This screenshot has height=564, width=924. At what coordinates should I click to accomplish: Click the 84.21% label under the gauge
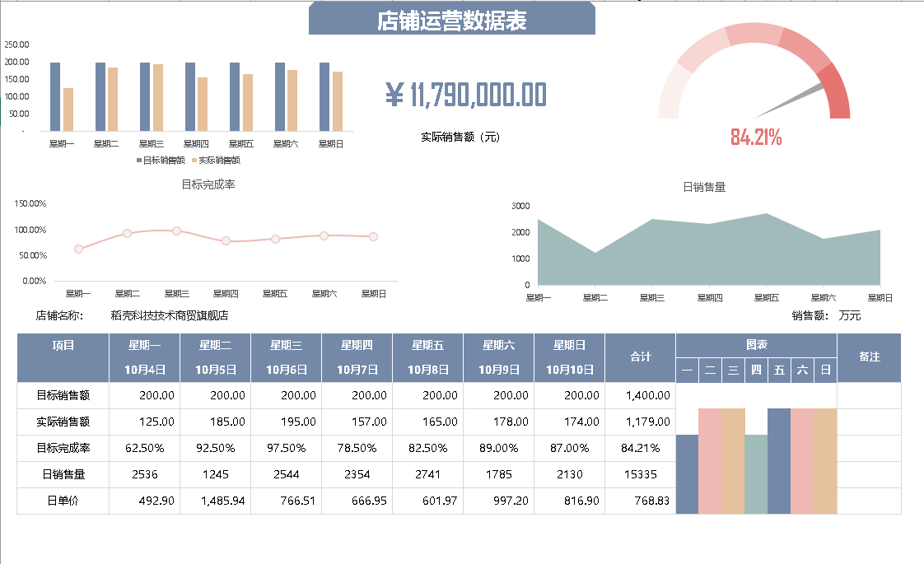[755, 138]
